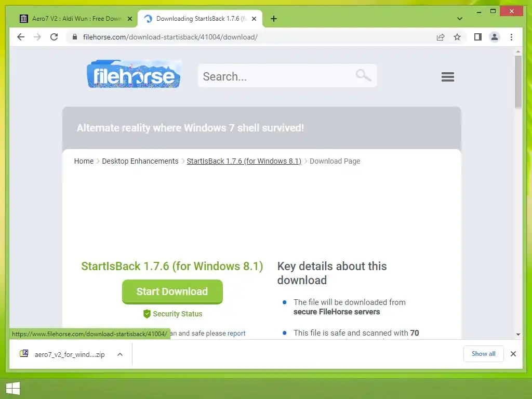Click the report link
This screenshot has height=399, width=532.
tap(236, 333)
